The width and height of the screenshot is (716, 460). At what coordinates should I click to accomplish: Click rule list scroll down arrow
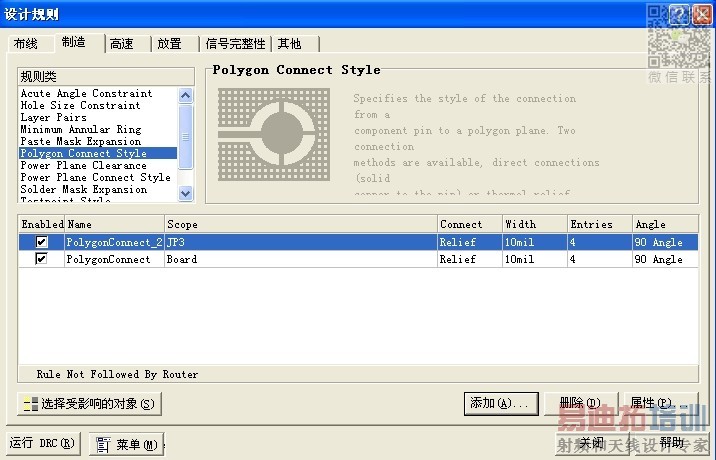(185, 193)
